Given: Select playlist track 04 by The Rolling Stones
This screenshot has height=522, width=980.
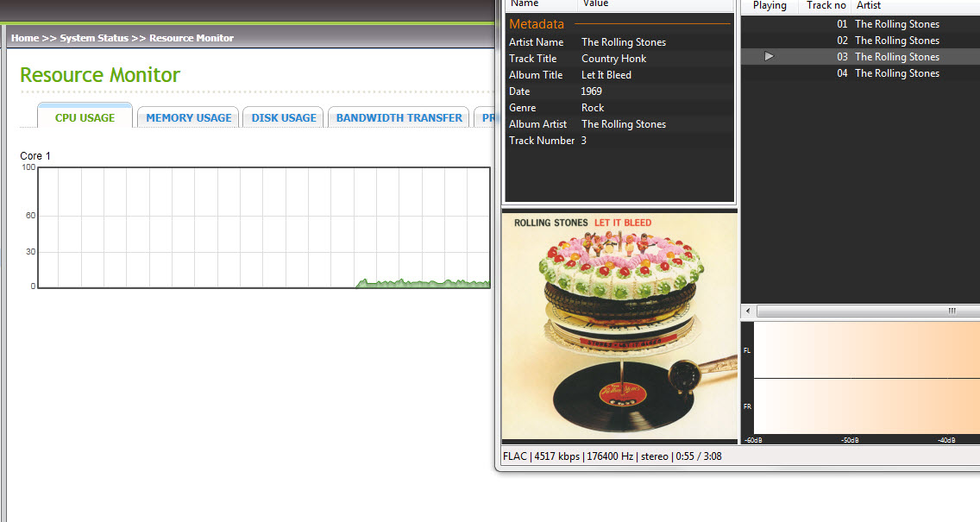Looking at the screenshot, I should pos(860,73).
